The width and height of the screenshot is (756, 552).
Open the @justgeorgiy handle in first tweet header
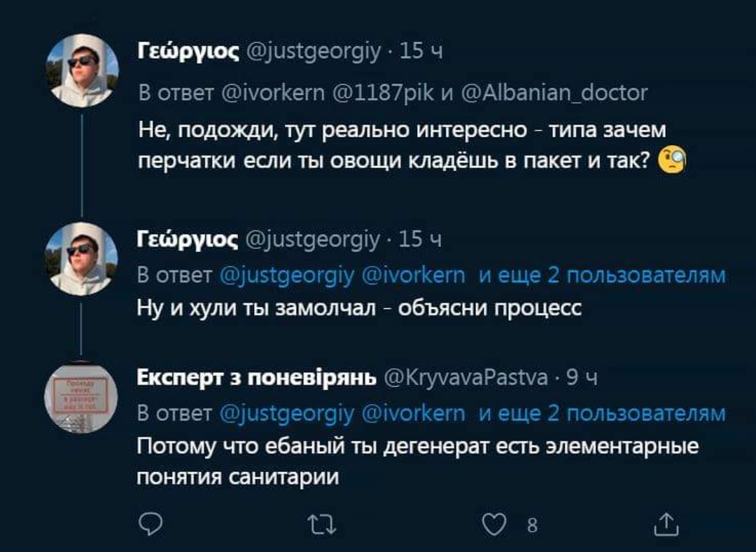click(x=315, y=51)
